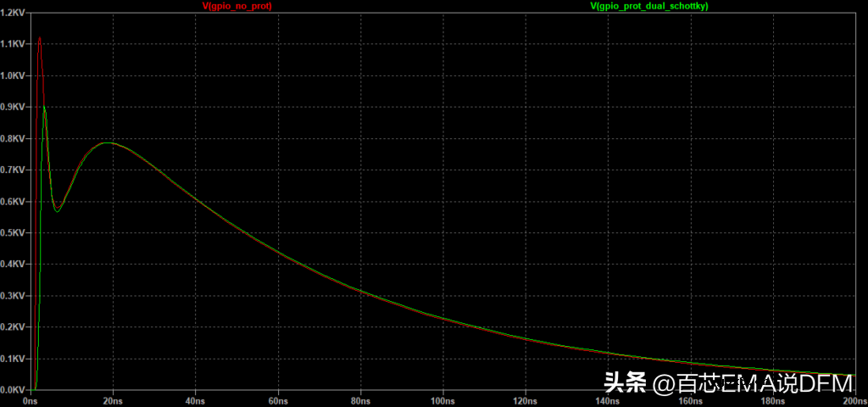Click the 0.5KV vertical axis label
Viewport: 868px width, 407px height.
tap(14, 233)
